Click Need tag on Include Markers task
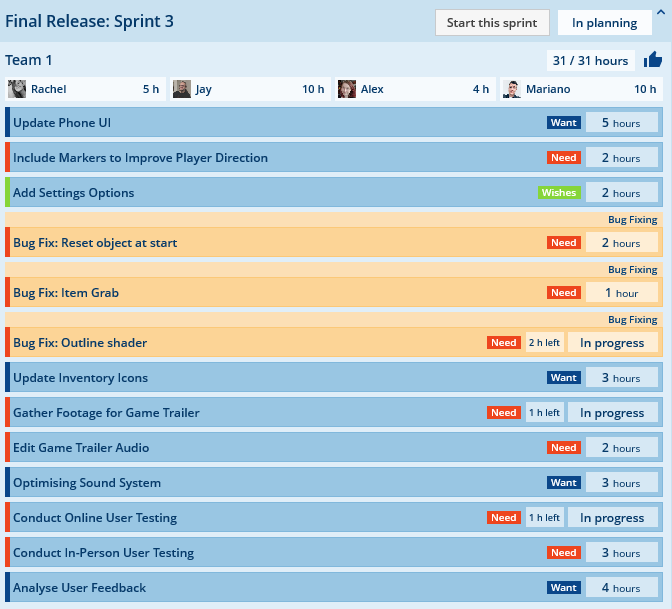Viewport: 672px width, 609px height. point(564,158)
